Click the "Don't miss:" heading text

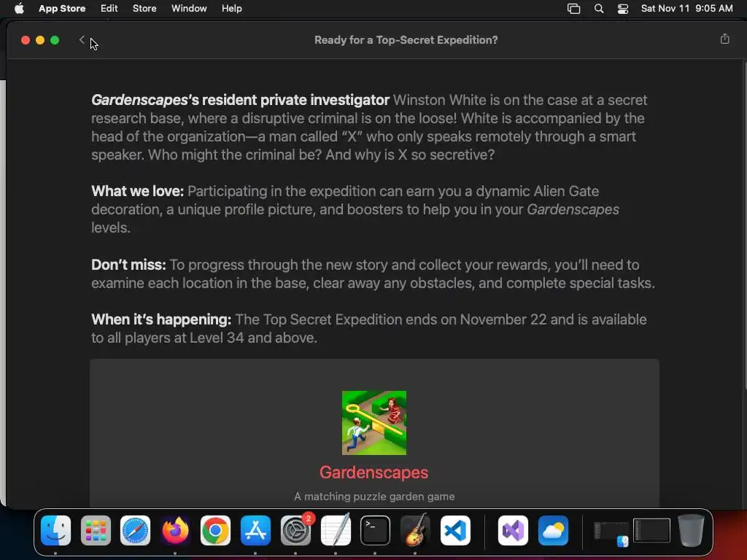(x=128, y=265)
